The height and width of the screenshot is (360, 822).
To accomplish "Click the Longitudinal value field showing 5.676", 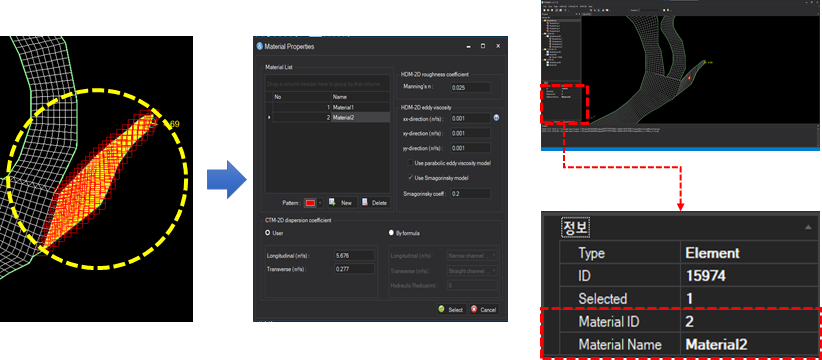I will coord(354,256).
